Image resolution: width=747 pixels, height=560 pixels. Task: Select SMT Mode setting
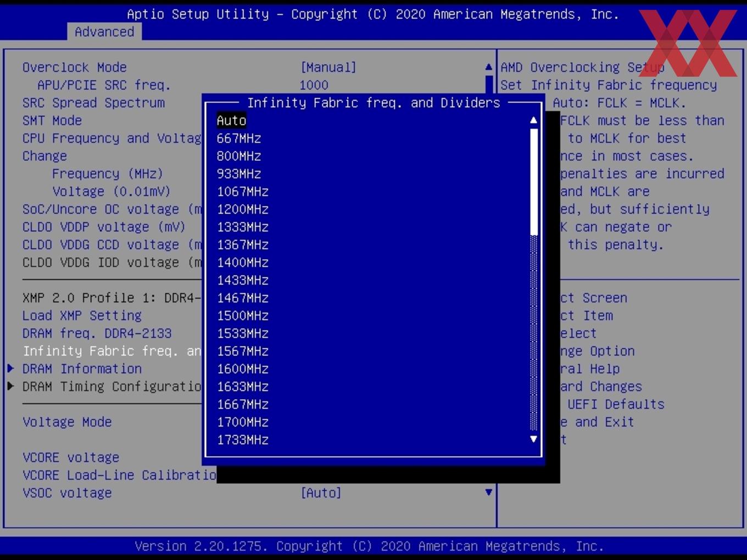point(52,120)
